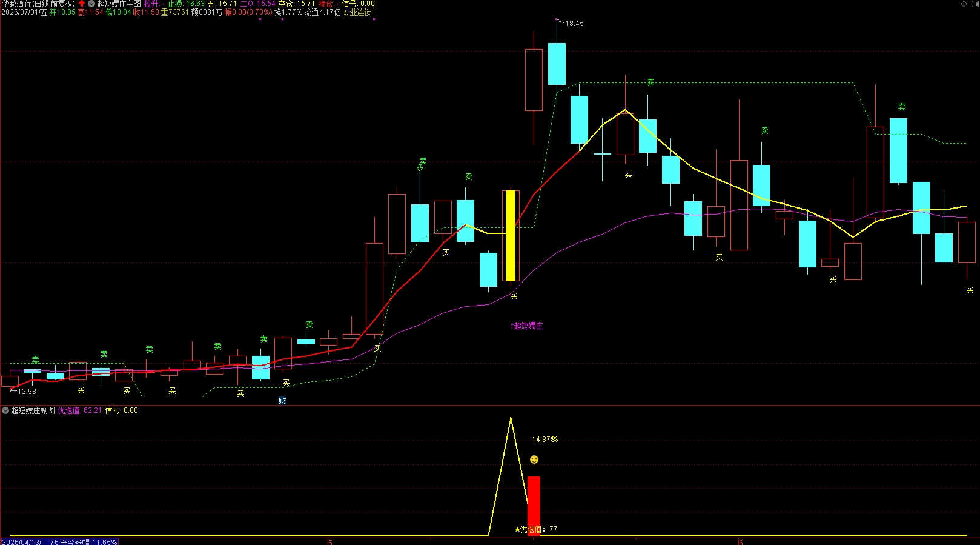Toggle the side panel icon at top right
The image size is (980, 545).
975,4
